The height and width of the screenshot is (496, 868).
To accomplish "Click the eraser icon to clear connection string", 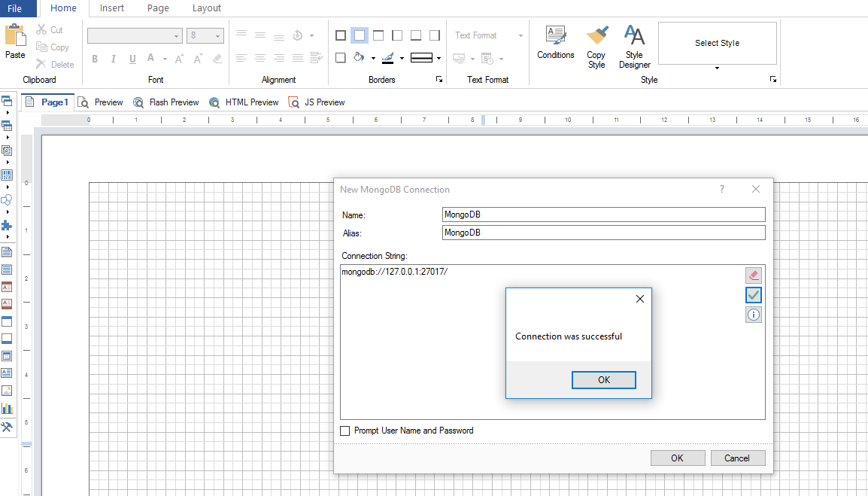I will (754, 275).
